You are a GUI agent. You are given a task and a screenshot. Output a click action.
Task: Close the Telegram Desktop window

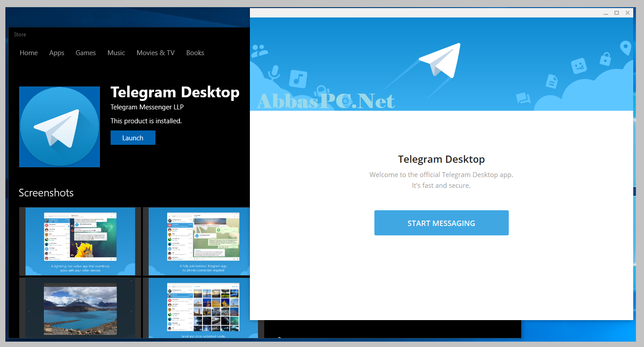627,13
